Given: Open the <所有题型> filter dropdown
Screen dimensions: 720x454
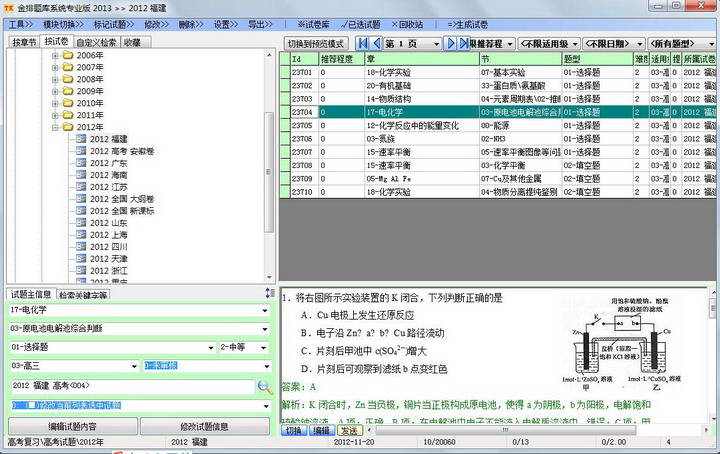Looking at the screenshot, I should click(x=711, y=44).
